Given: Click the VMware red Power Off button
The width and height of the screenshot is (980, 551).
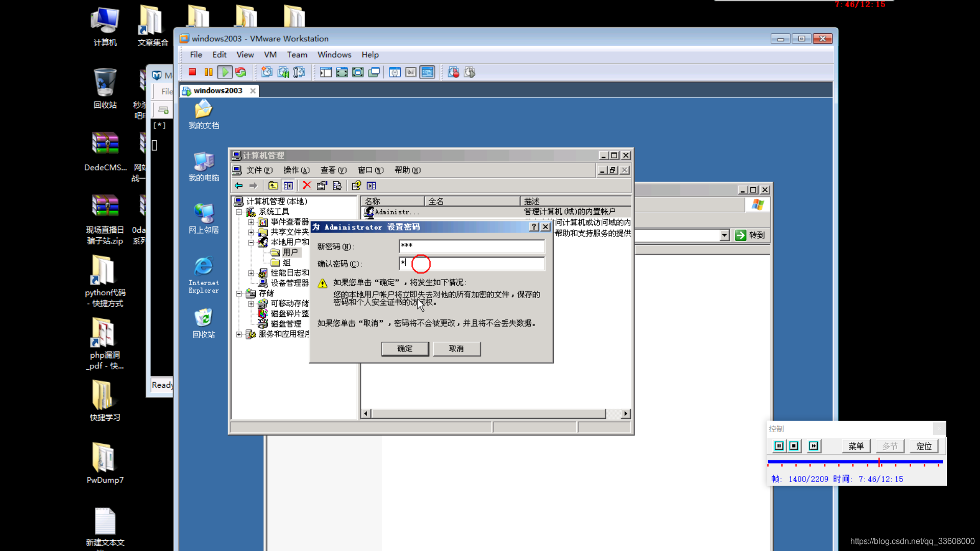Looking at the screenshot, I should point(192,72).
